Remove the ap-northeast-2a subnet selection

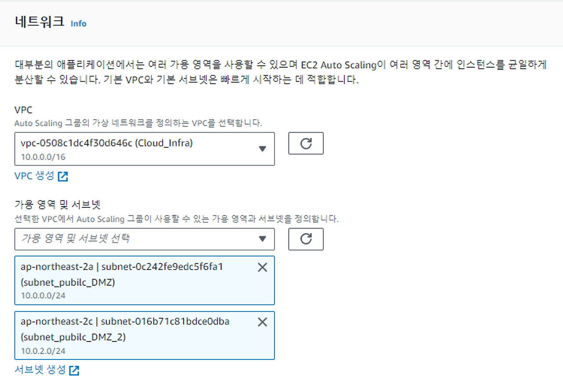click(x=262, y=267)
